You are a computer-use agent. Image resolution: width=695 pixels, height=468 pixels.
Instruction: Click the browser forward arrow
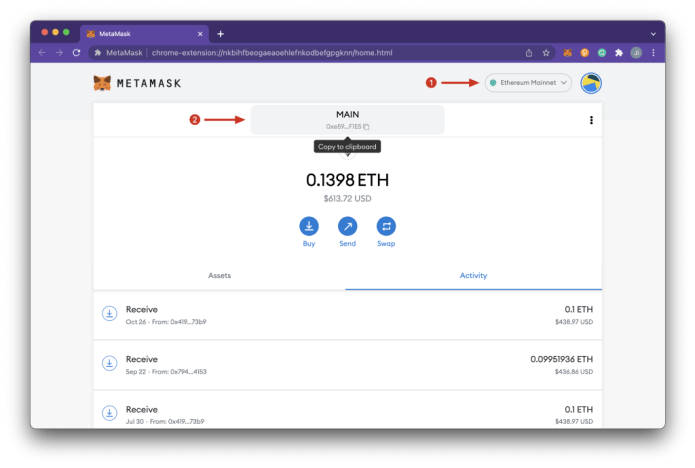[x=59, y=53]
